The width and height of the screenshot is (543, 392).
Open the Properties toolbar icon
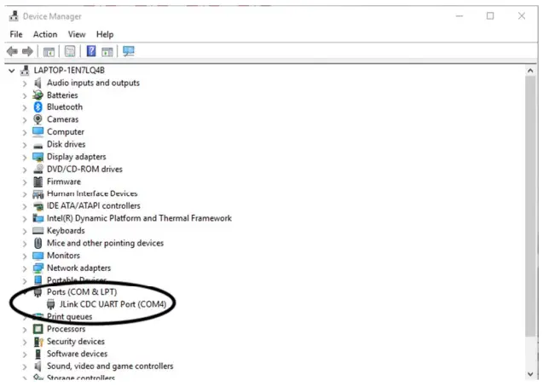70,52
